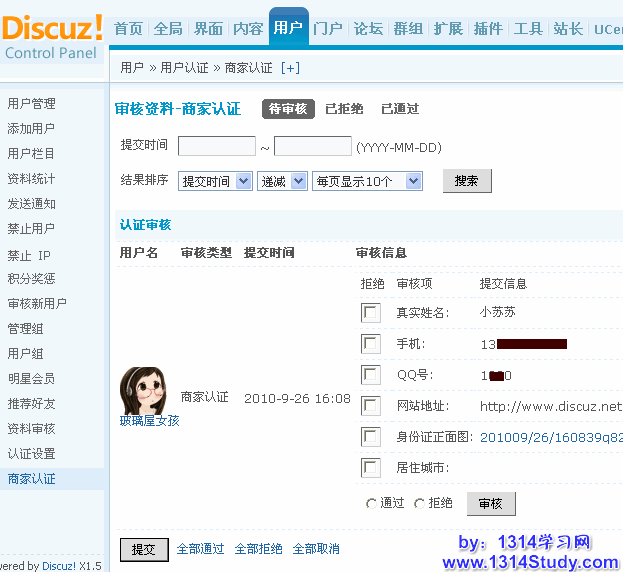The width and height of the screenshot is (623, 572).
Task: Expand the 递减 sort order dropdown
Action: pyautogui.click(x=282, y=181)
